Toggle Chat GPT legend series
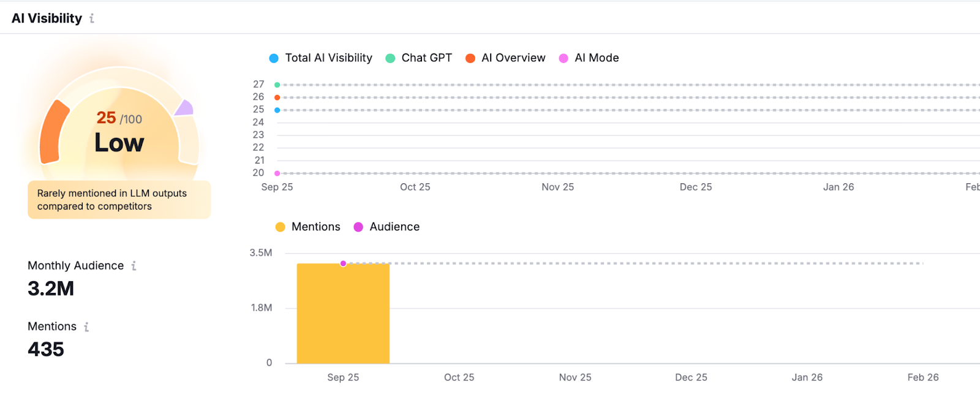980x397 pixels. (x=419, y=58)
